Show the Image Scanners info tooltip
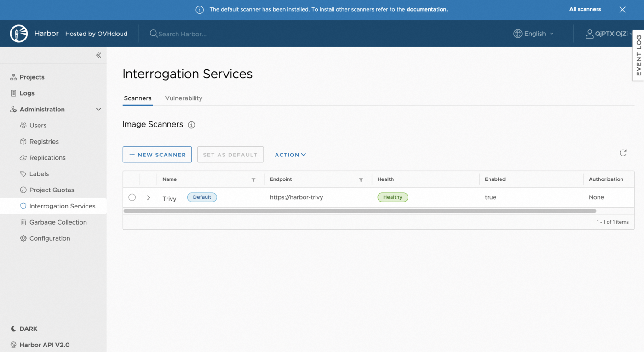The width and height of the screenshot is (644, 352). [x=191, y=125]
